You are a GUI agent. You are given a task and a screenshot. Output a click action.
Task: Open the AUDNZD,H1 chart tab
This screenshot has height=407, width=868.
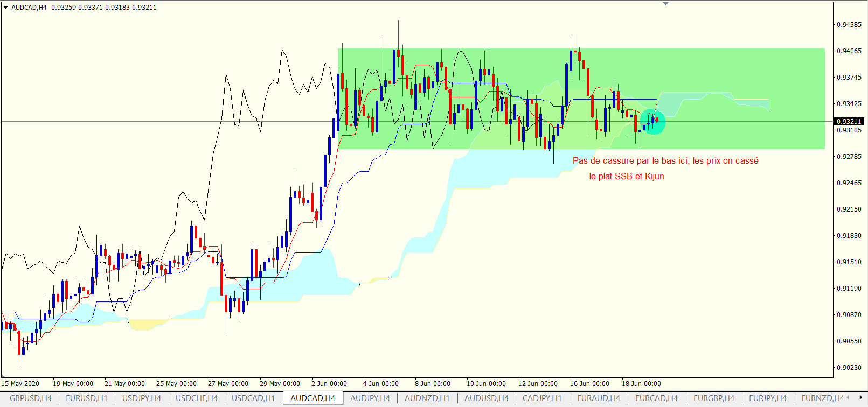pos(427,398)
